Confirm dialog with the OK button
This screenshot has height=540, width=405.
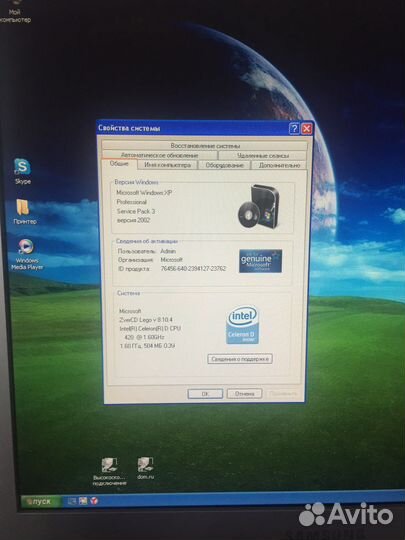click(x=205, y=393)
